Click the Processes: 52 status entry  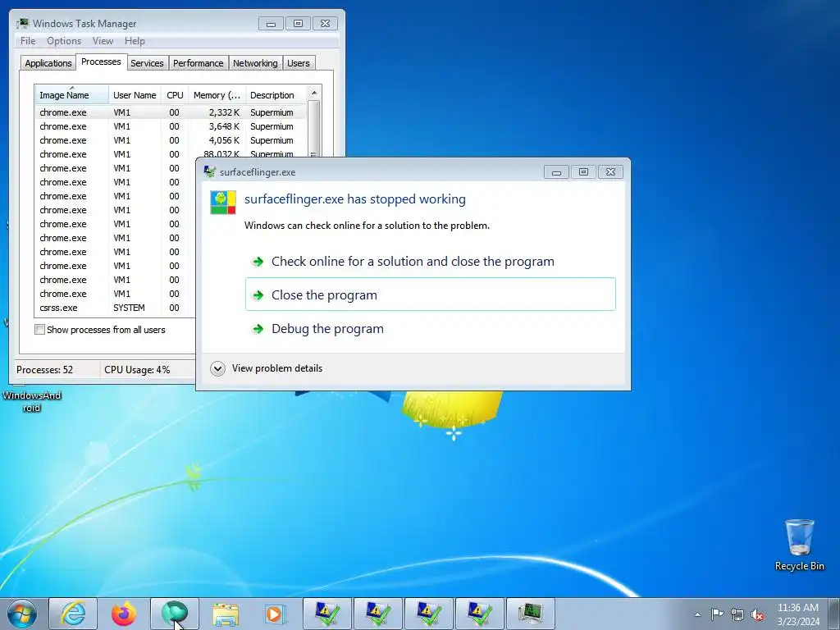point(45,370)
